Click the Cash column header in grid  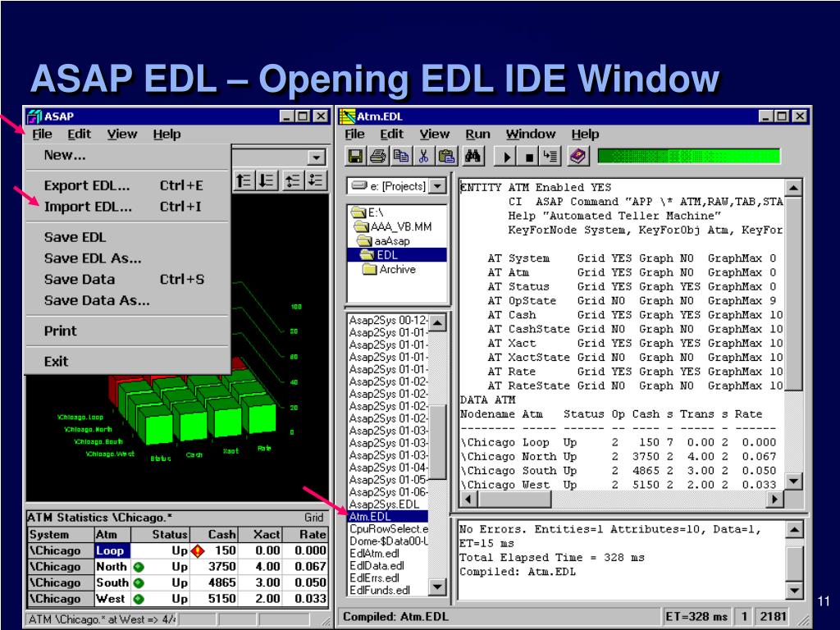point(214,534)
